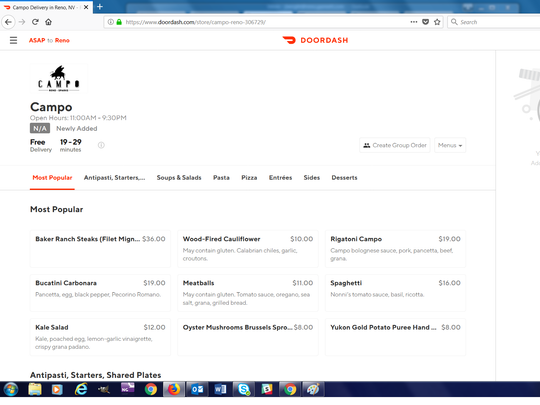Open the hamburger menu icon
The height and width of the screenshot is (405, 540).
pos(13,40)
